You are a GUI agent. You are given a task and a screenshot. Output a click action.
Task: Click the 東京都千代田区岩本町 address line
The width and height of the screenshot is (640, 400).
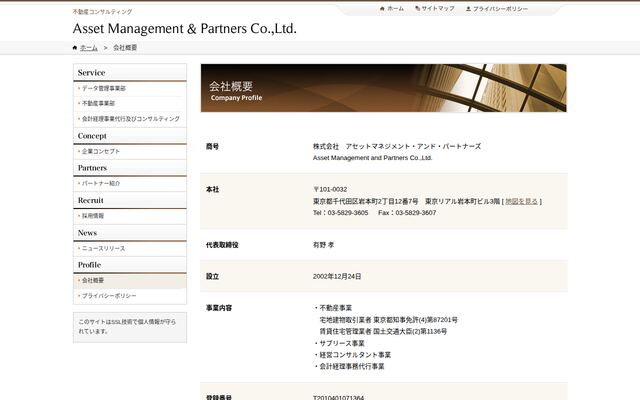(406, 201)
